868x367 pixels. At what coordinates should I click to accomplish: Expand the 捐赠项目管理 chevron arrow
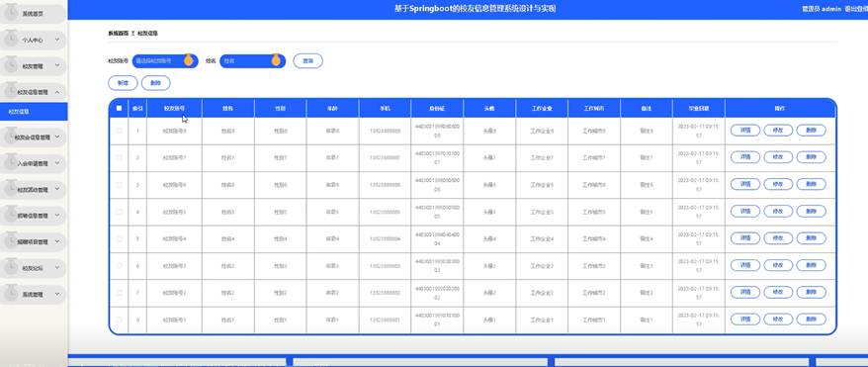click(x=58, y=242)
